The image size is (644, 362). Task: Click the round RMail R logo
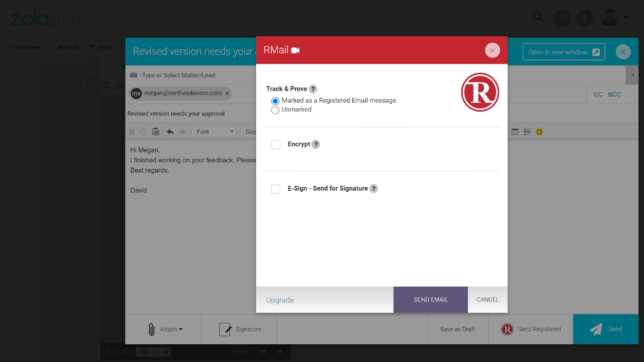[480, 92]
